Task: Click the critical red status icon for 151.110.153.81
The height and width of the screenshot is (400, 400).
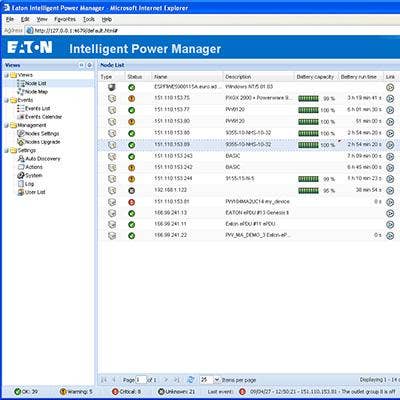Action: click(132, 202)
